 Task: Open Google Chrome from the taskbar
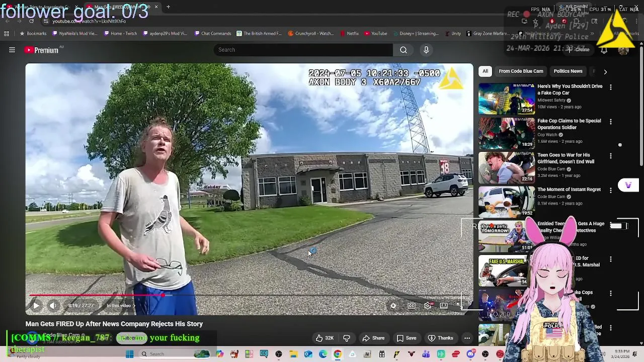click(x=338, y=354)
